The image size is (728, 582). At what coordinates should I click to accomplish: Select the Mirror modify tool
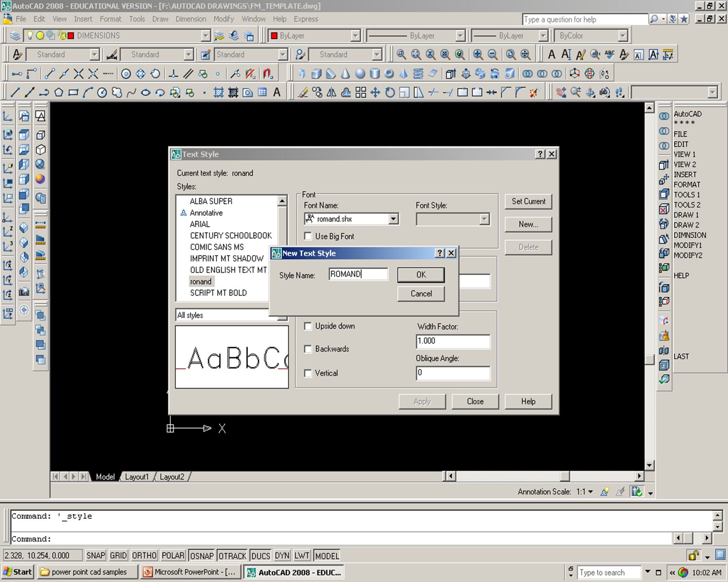click(332, 93)
